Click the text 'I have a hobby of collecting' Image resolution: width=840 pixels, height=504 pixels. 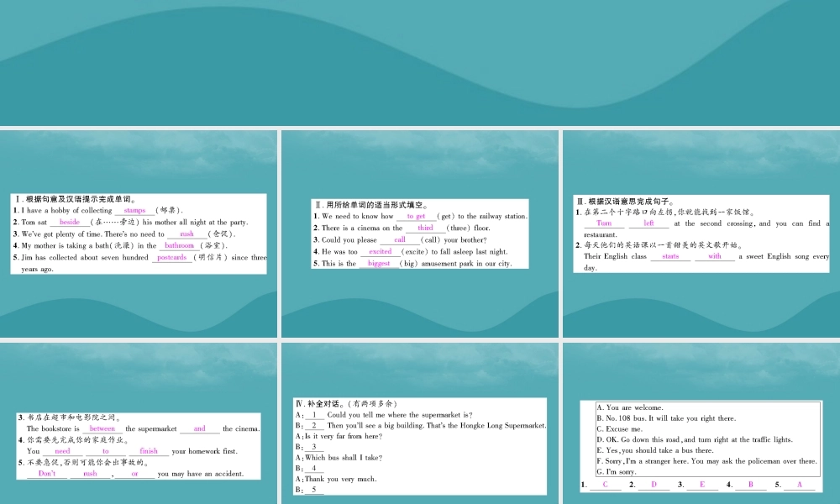[x=66, y=211]
